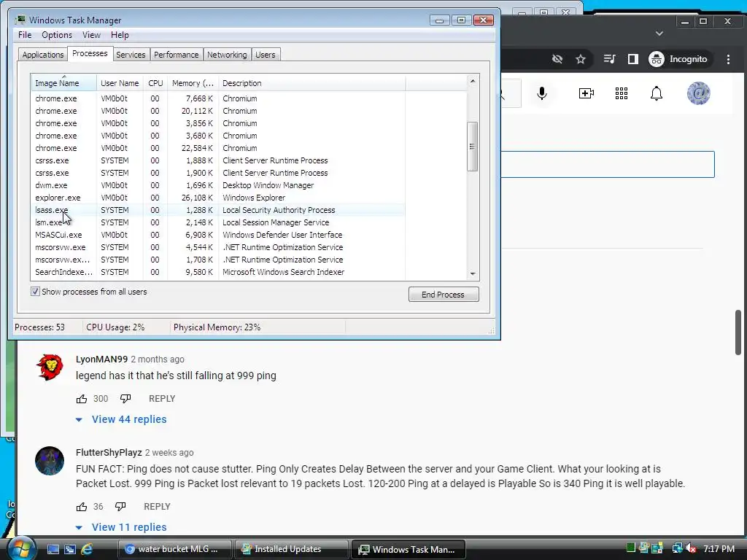This screenshot has width=747, height=560.
Task: Select the lsm.exe process row
Action: coord(218,222)
